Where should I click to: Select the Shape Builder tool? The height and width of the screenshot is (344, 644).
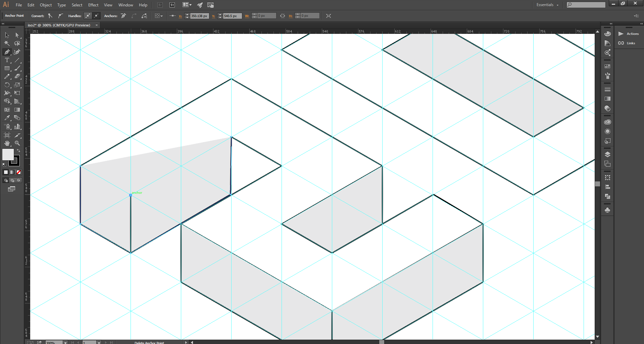click(x=7, y=101)
